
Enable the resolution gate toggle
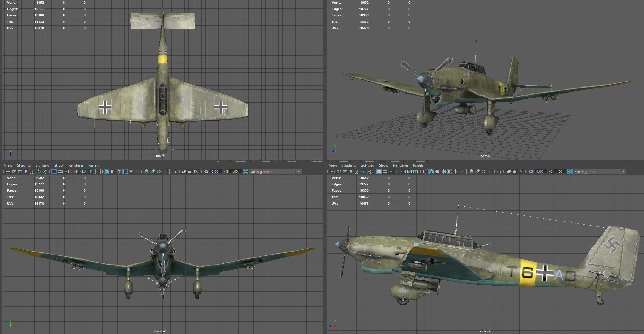(x=66, y=171)
